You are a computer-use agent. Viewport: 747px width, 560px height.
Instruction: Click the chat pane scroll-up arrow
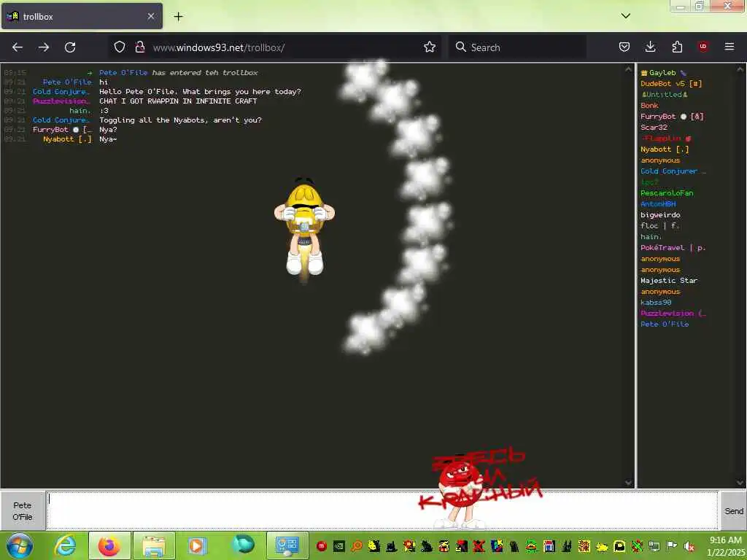(628, 69)
